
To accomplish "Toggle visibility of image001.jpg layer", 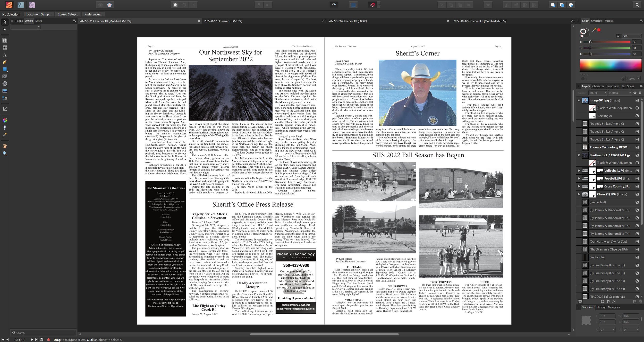I will (x=637, y=100).
